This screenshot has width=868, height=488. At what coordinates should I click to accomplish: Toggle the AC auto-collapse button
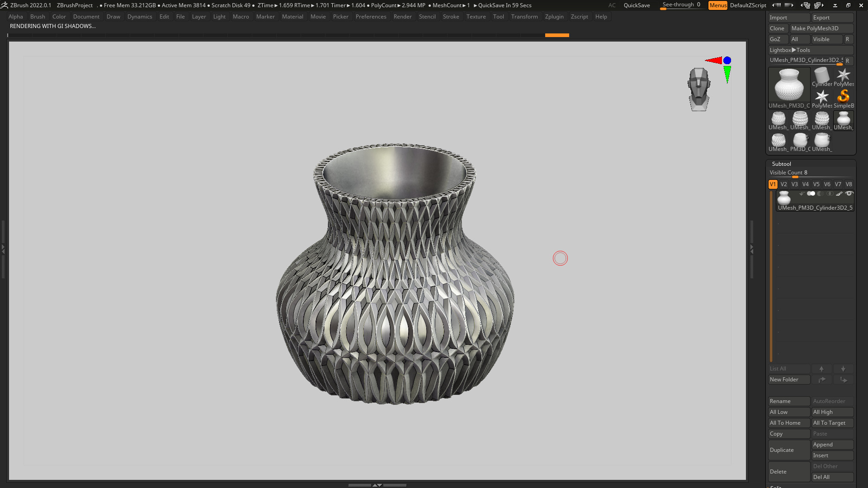612,5
